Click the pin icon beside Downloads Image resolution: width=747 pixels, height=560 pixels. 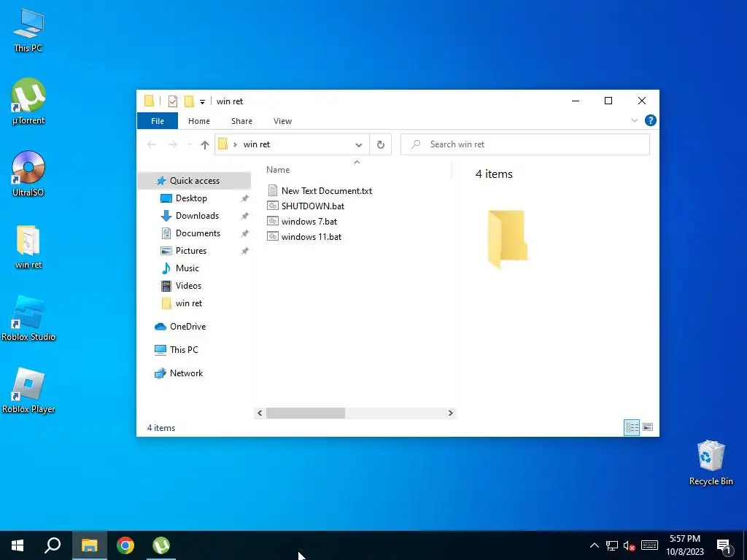click(x=245, y=216)
